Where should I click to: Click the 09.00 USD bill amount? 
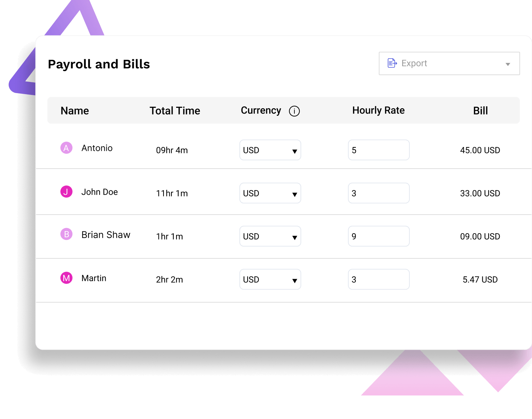[480, 236]
